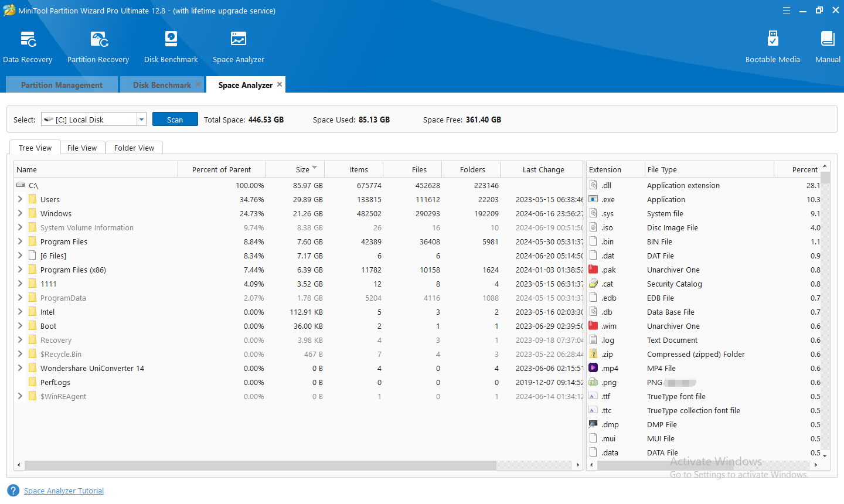Switch to Partition Management tab
The width and height of the screenshot is (844, 504).
click(62, 85)
